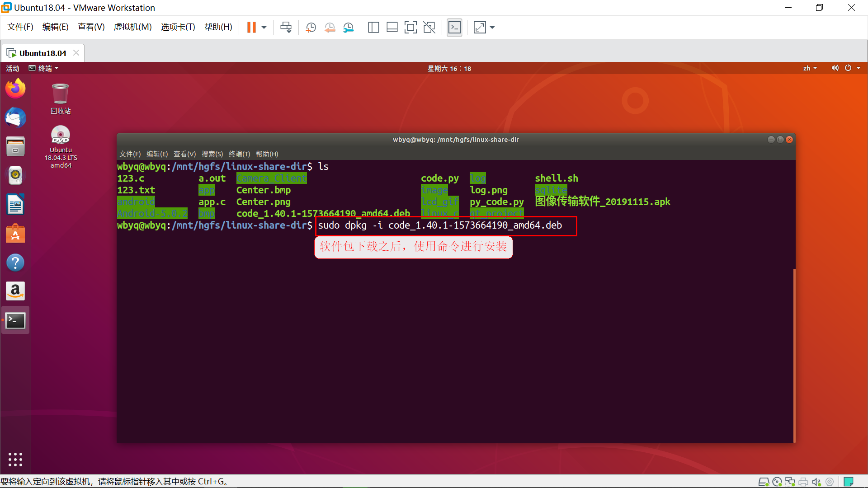
Task: Expand the stretch guest display dropdown arrow
Action: 492,28
